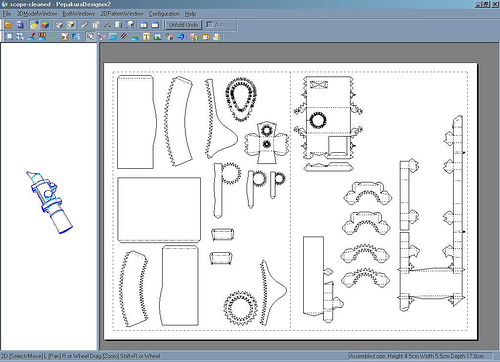Click the 3D scope model in the left pane
This screenshot has height=362, width=500.
(49, 202)
